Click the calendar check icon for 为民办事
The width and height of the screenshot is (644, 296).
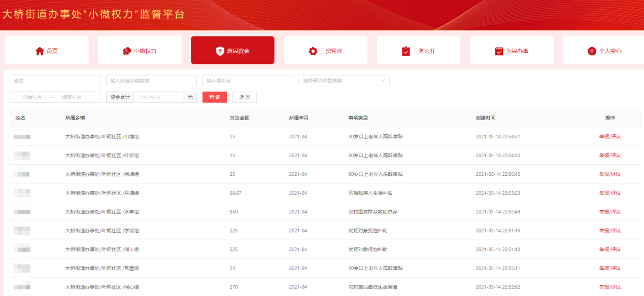point(499,51)
